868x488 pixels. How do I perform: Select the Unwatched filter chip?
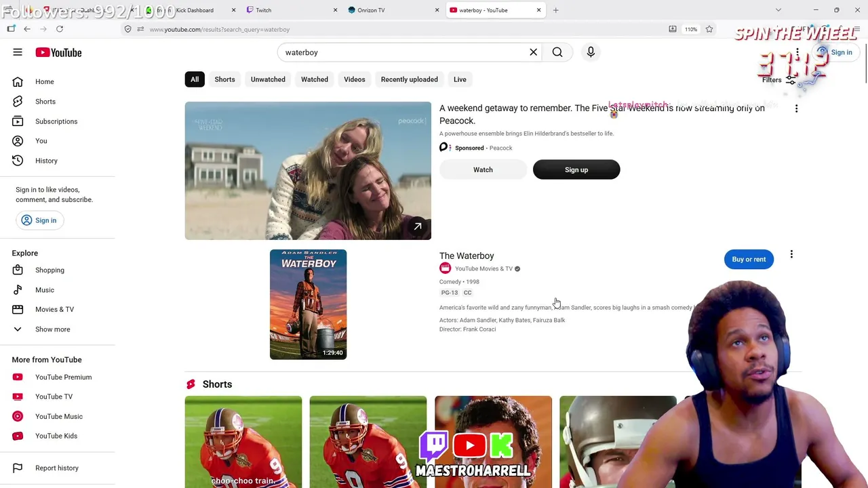pyautogui.click(x=268, y=79)
